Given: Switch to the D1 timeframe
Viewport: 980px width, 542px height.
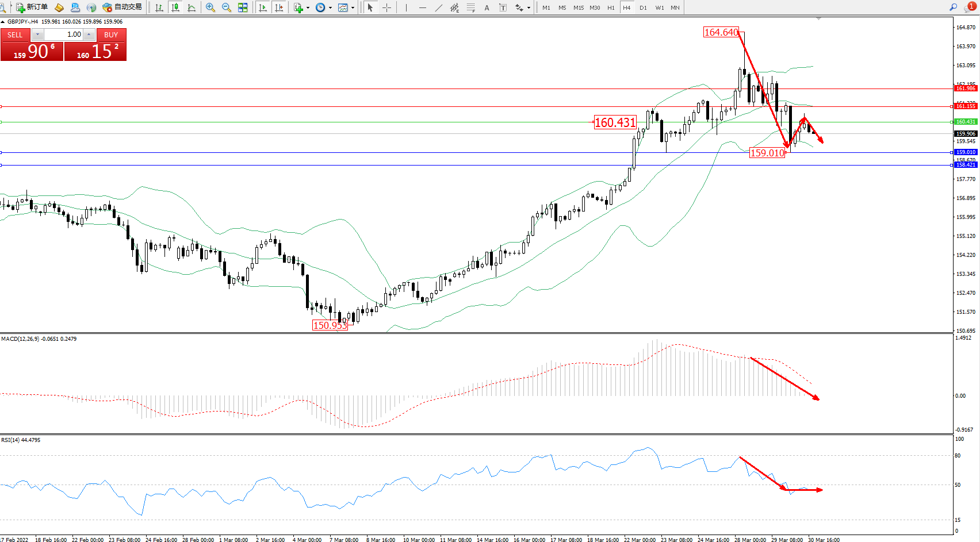Looking at the screenshot, I should (x=643, y=7).
